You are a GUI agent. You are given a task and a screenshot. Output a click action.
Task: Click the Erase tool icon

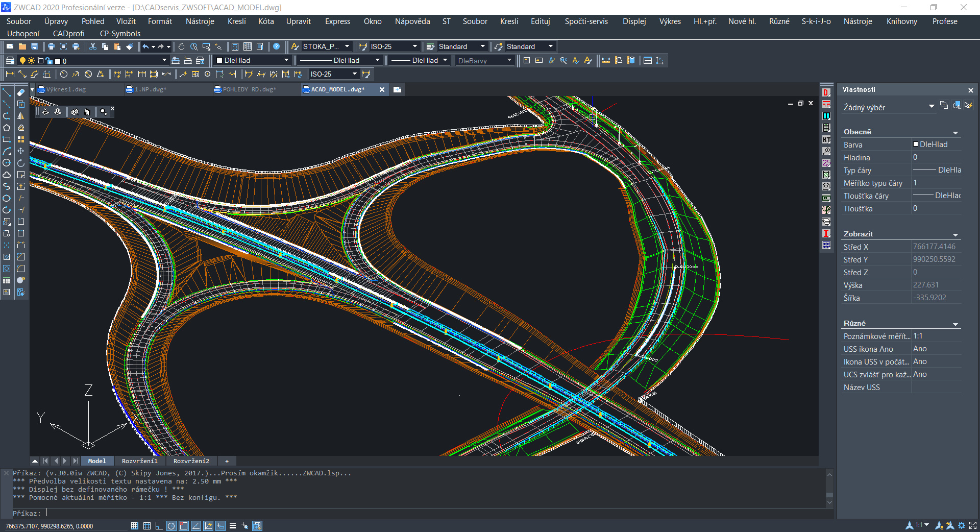21,92
